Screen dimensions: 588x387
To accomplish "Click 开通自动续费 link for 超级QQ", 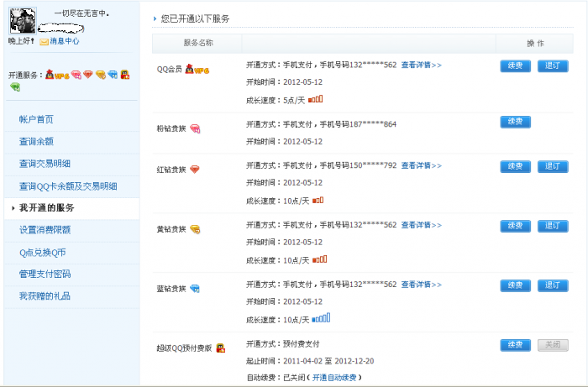I will pyautogui.click(x=334, y=378).
